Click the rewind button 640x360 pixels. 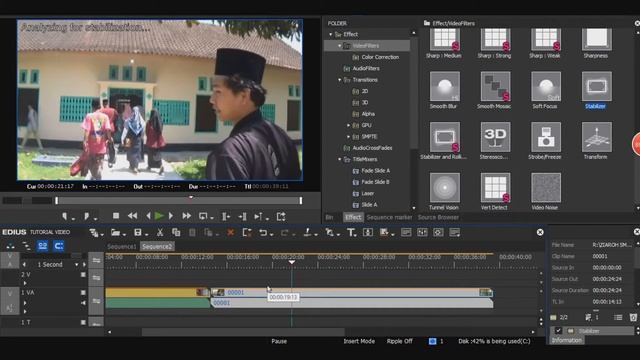point(132,216)
